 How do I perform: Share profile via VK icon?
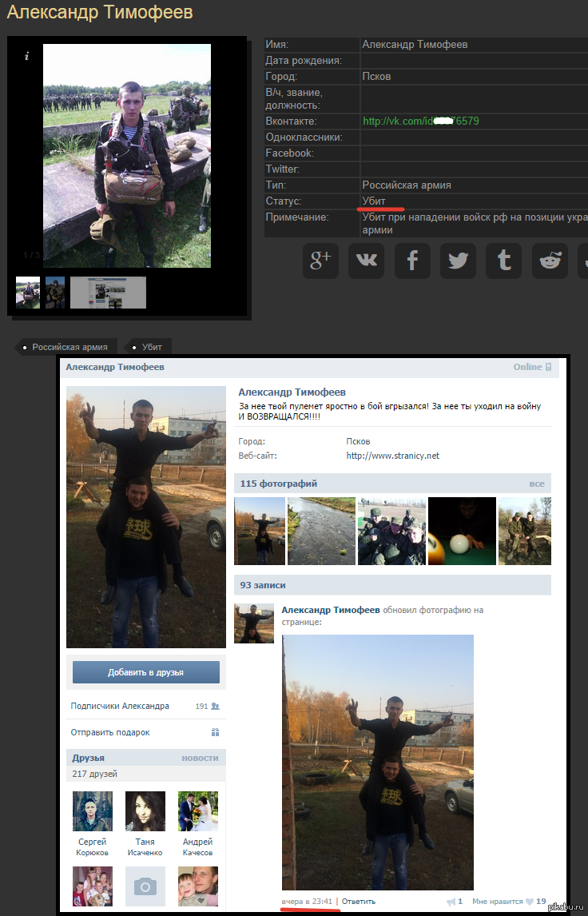pos(367,261)
